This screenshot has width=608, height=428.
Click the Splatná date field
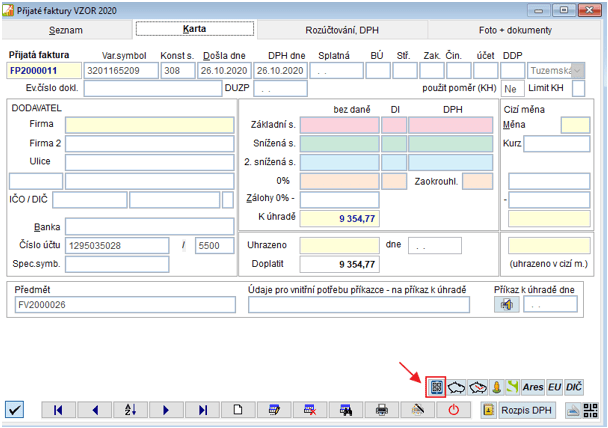[337, 71]
